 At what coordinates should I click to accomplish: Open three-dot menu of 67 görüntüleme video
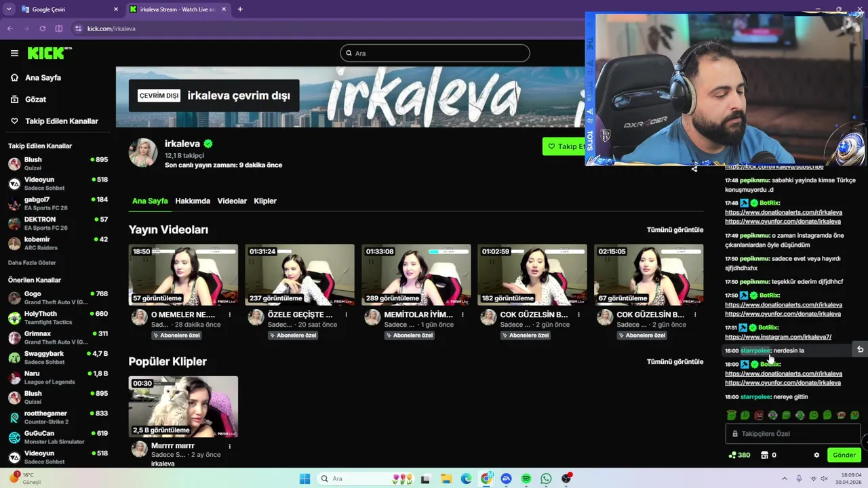coord(695,314)
